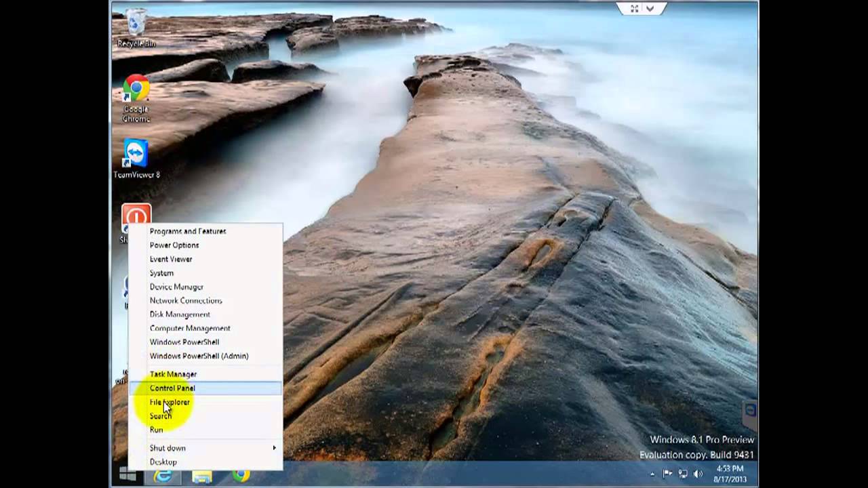Choose File Explorer in the menu
Screen dimensions: 868x488
205,402
